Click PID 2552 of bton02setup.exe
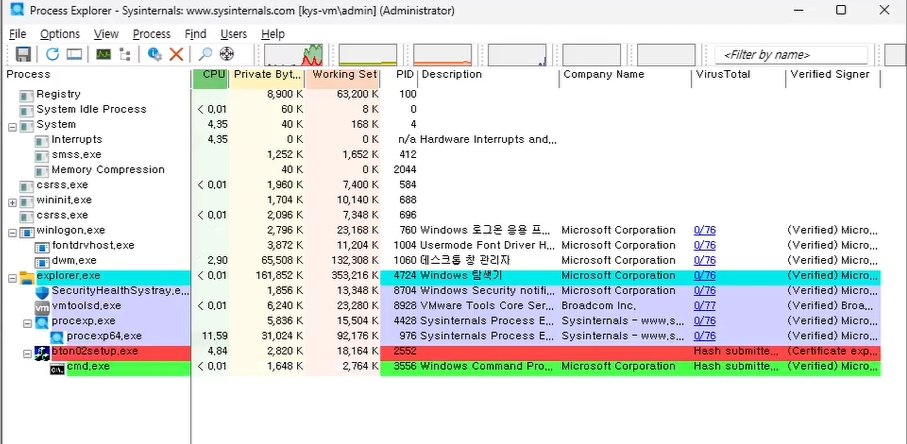The height and width of the screenshot is (444, 907). tap(404, 351)
